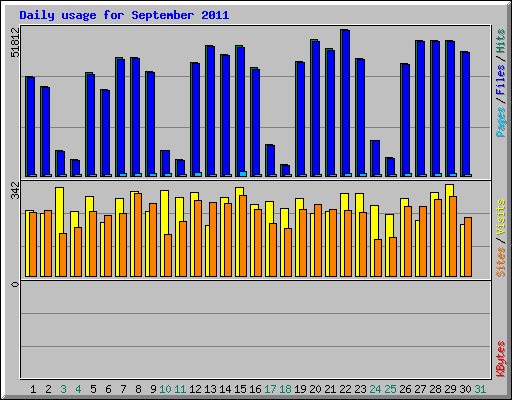Click the Visits legend label
Screen dimensions: 512x400
click(501, 217)
